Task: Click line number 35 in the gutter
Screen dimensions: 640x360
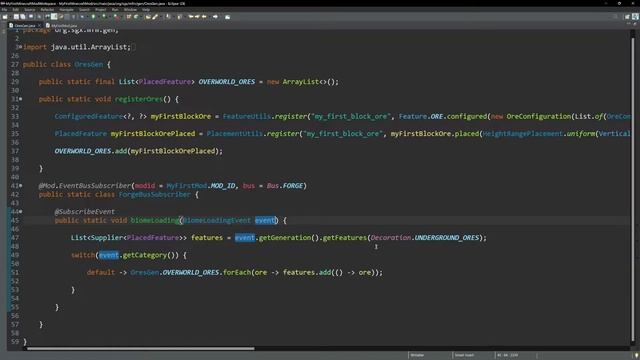Action: 15,133
